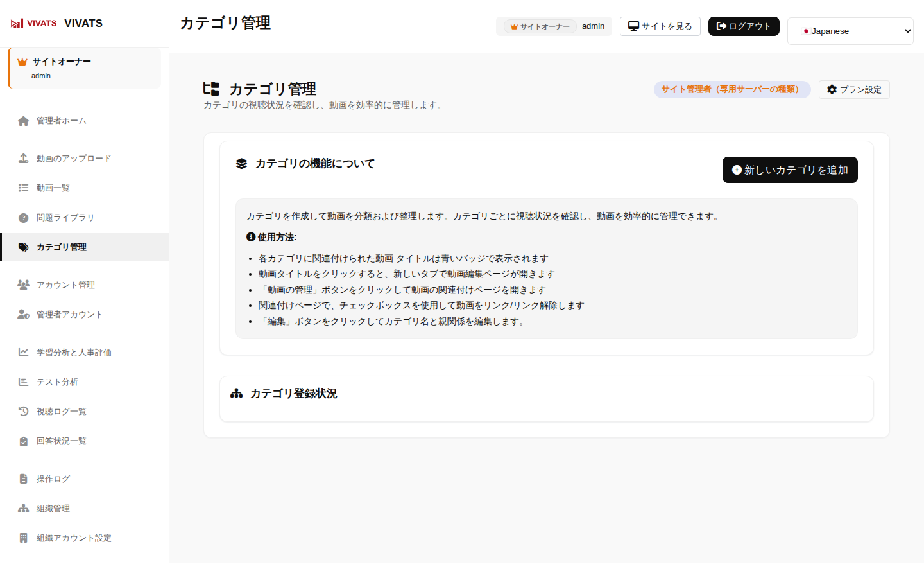Open 組織アカウント設定 menu item
The image size is (924, 578).
85,538
